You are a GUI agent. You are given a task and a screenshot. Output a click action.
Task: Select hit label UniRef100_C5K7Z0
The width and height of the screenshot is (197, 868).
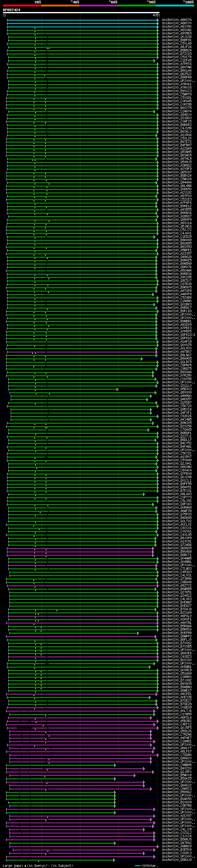click(x=177, y=406)
